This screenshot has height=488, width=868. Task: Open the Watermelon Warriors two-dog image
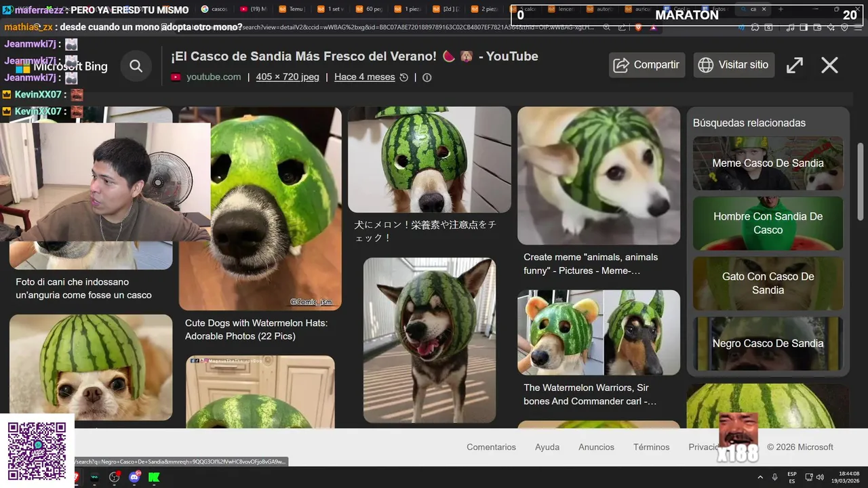(x=599, y=333)
